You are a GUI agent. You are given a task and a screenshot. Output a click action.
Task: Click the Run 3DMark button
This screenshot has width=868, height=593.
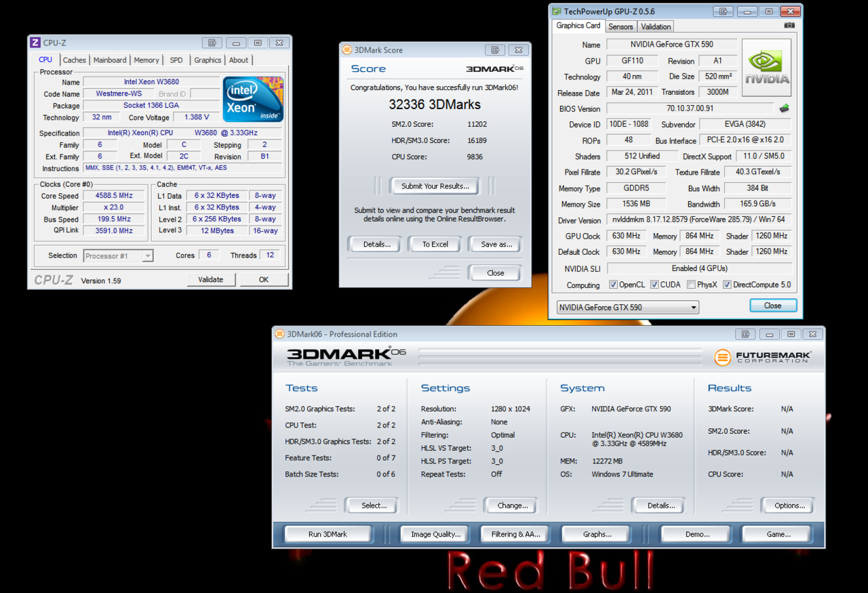(328, 534)
